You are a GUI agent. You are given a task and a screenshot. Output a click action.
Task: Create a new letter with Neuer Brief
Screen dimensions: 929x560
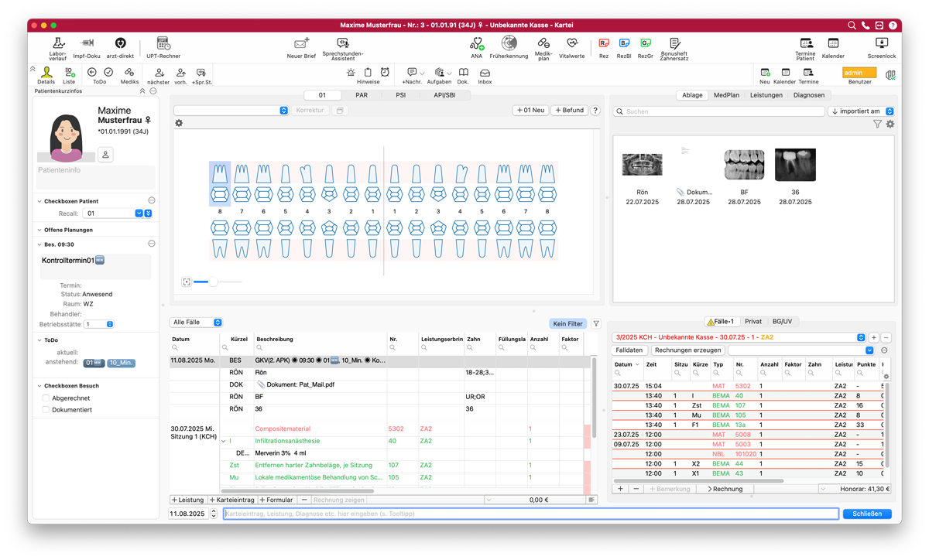(x=300, y=46)
